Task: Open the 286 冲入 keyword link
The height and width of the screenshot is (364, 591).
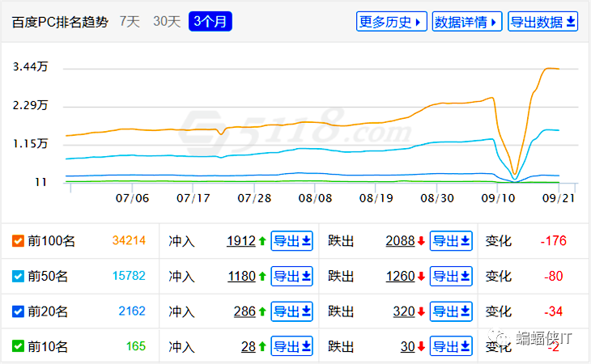Action: [x=244, y=311]
